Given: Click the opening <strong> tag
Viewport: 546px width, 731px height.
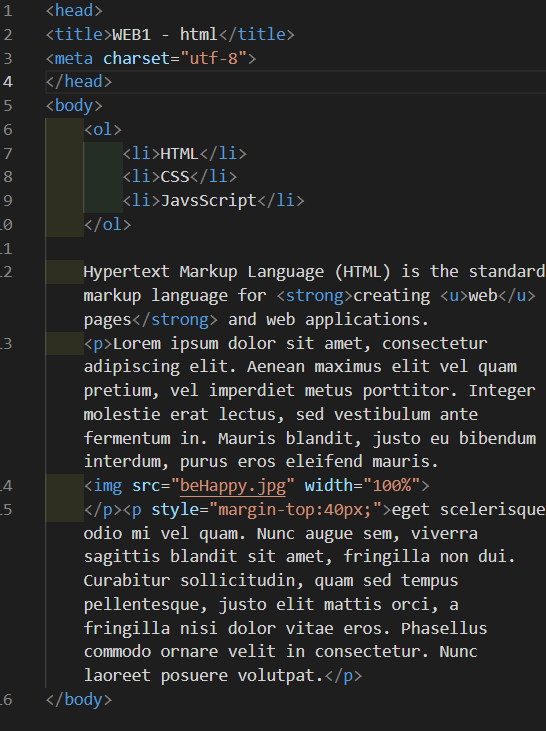Looking at the screenshot, I should tap(315, 296).
